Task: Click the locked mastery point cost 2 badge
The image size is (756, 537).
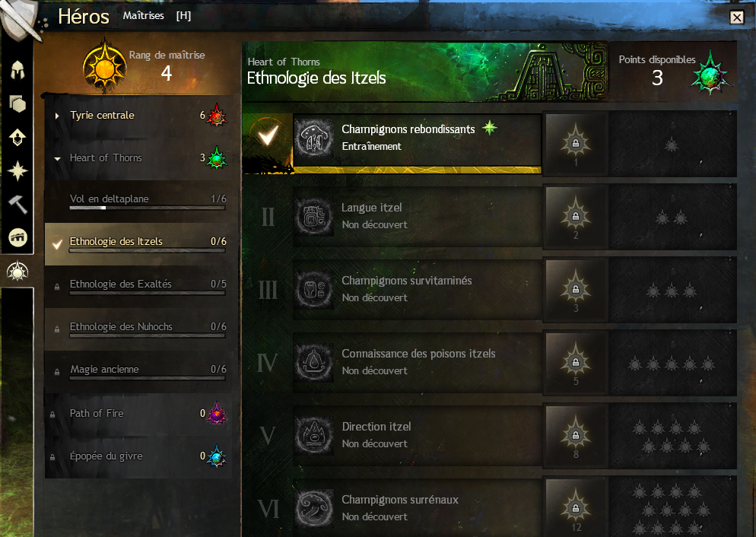Action: click(576, 217)
